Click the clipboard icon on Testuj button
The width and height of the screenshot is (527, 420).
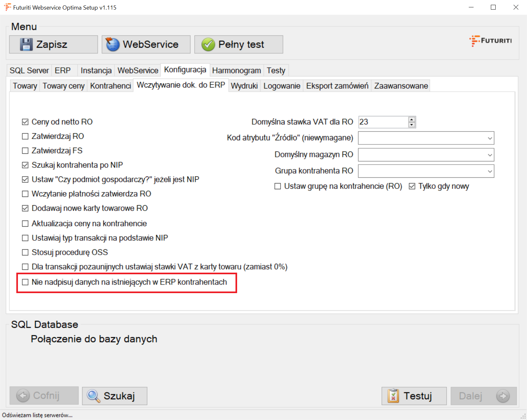point(393,396)
